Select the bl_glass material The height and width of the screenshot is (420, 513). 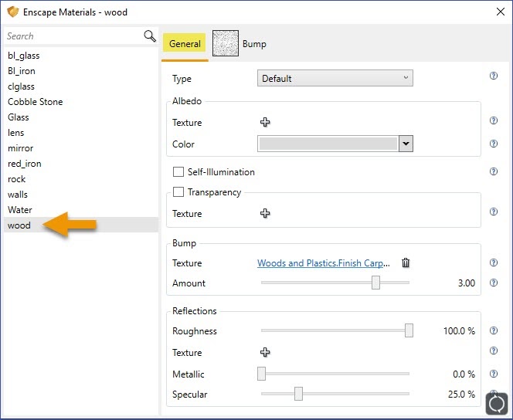pyautogui.click(x=81, y=56)
